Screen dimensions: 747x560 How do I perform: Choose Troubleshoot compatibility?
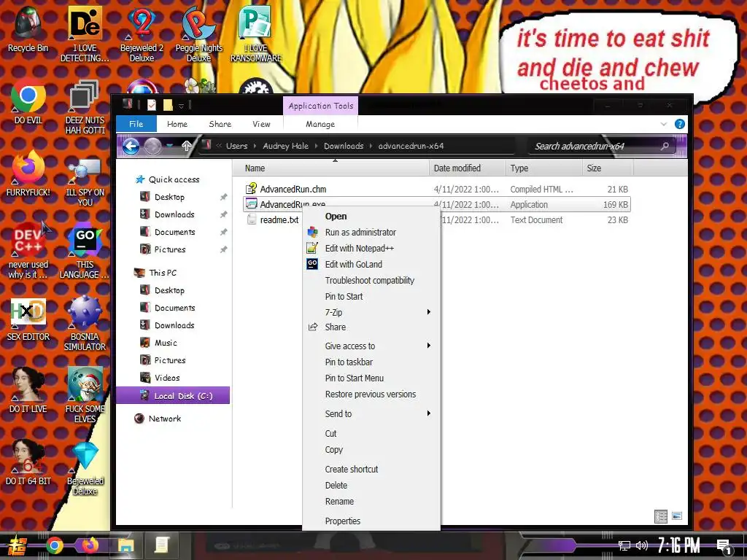tap(371, 281)
